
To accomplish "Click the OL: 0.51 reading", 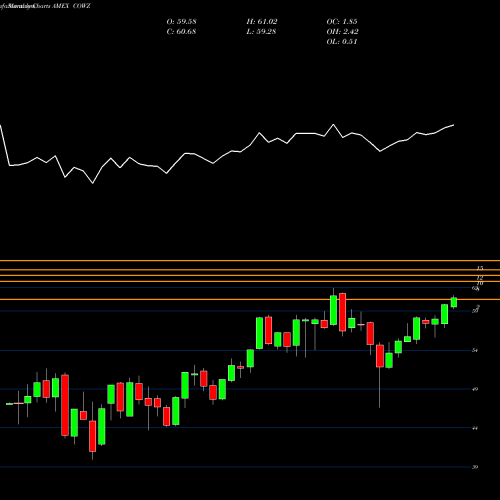I will [x=342, y=42].
